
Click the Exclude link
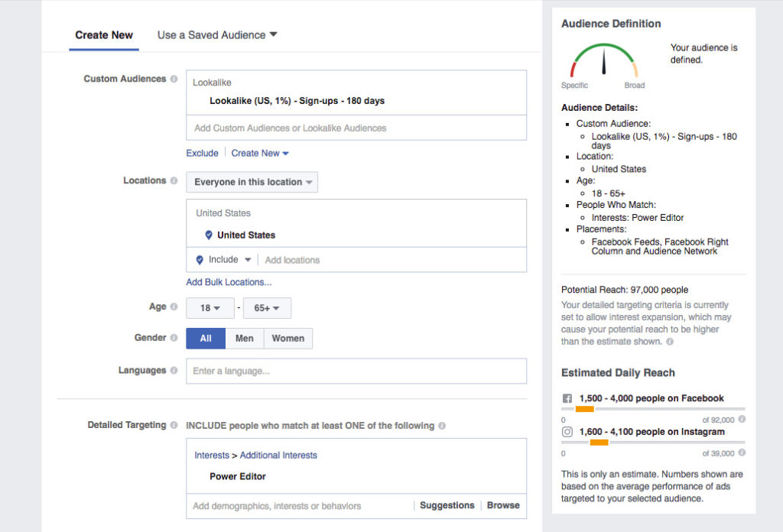tap(202, 153)
